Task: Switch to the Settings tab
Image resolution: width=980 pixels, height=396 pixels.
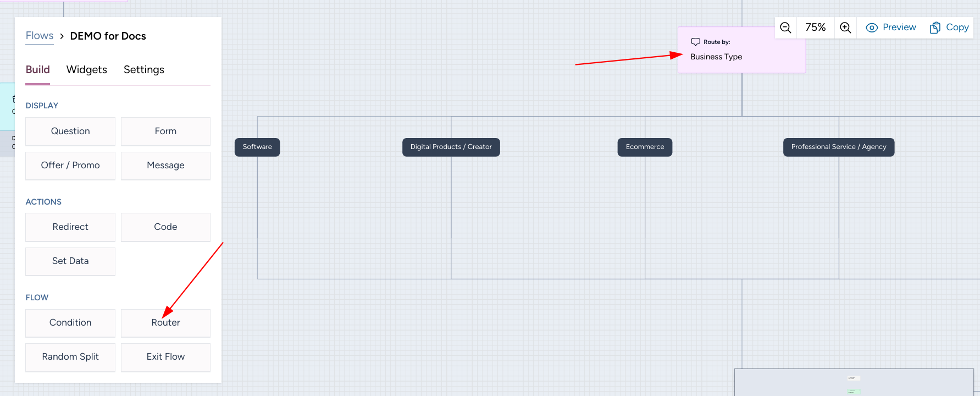Action: point(143,70)
